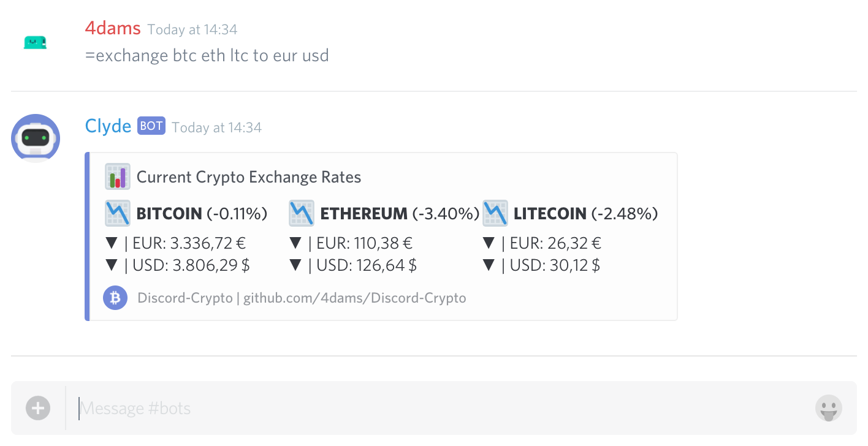Viewport: 868px width, 446px height.
Task: Click the Bitcoin logo footer icon
Action: click(115, 298)
